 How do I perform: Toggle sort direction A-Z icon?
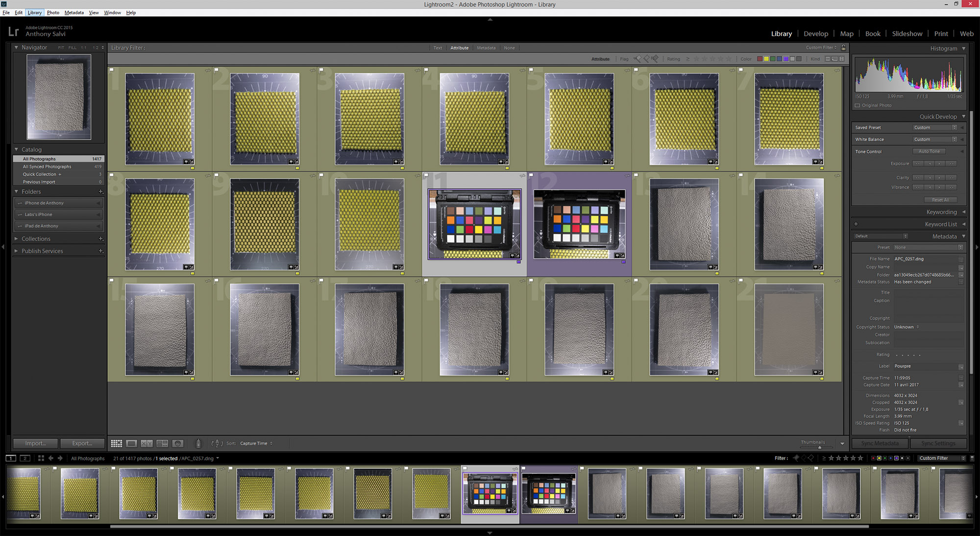[x=217, y=443]
